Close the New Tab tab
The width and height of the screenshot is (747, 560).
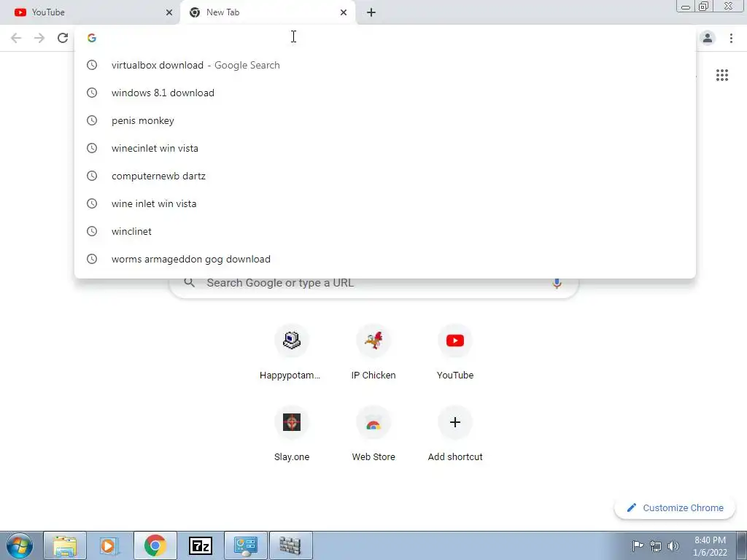[x=344, y=12]
